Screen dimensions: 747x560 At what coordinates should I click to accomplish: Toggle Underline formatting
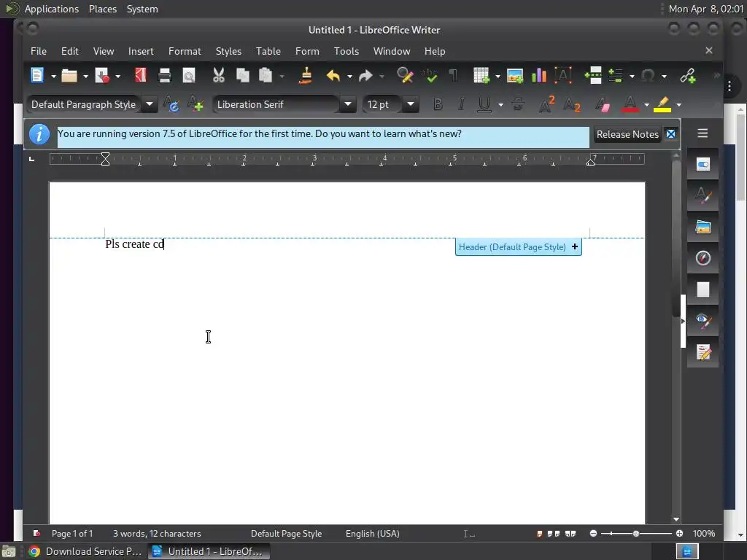pos(484,104)
